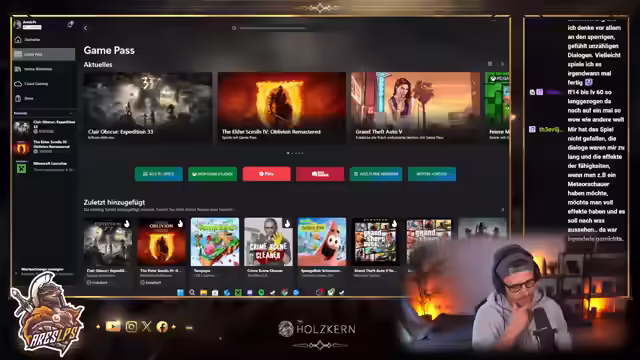Open Spotify from the taskbar
The image size is (640, 360).
click(x=261, y=292)
